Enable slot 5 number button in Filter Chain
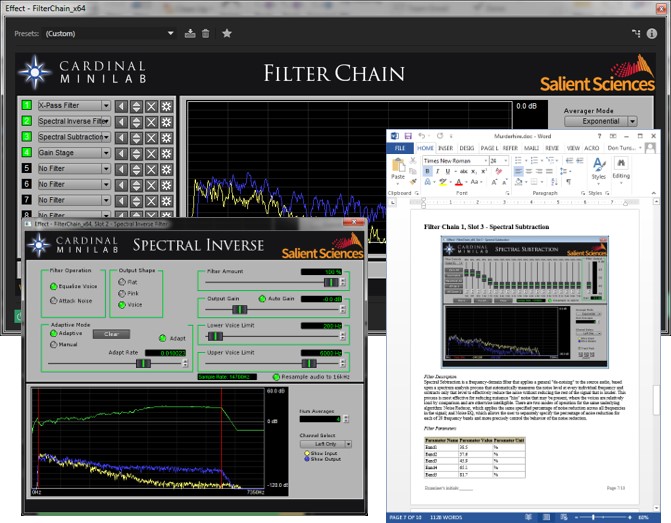This screenshot has height=523, width=671. [27, 168]
